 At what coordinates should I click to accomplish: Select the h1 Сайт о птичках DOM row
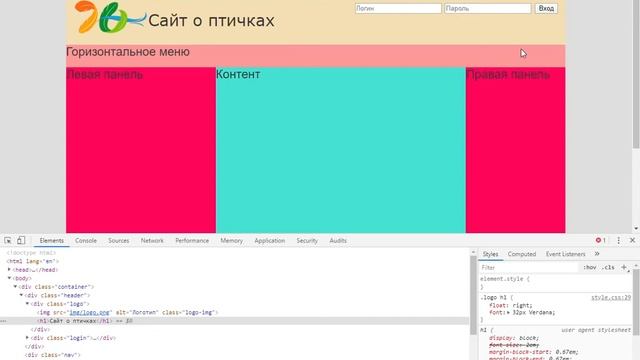click(234, 321)
